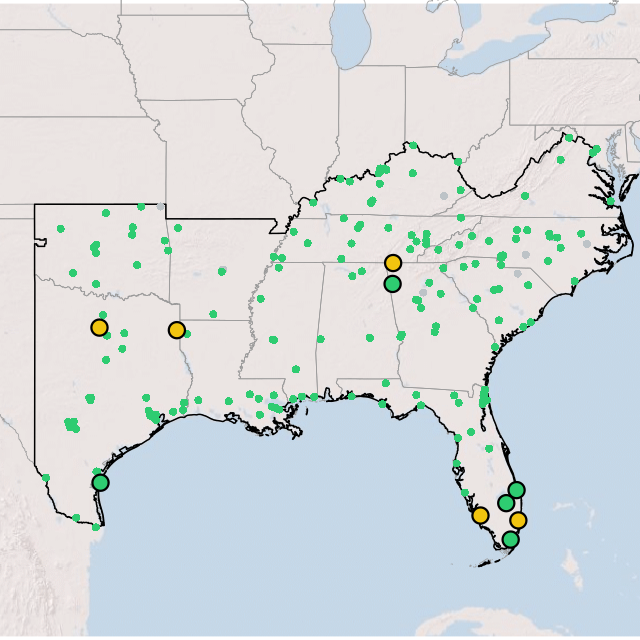Select northernmost large green marker on Florida's east coast
Image resolution: width=640 pixels, height=640 pixels.
point(516,490)
